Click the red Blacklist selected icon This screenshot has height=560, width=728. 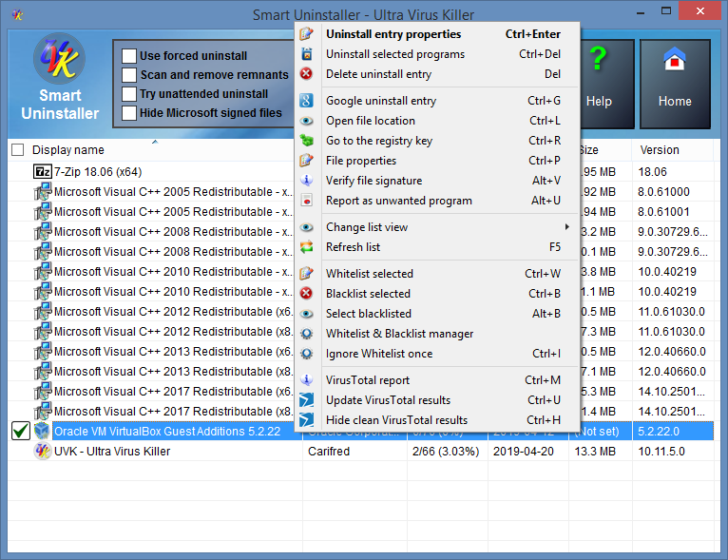pyautogui.click(x=306, y=293)
